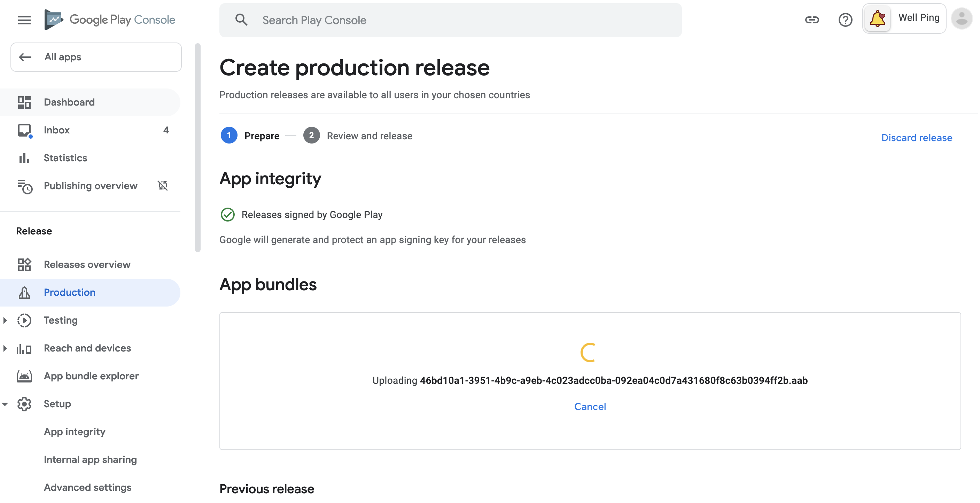Click the Discard release link
Image resolution: width=980 pixels, height=503 pixels.
point(917,137)
